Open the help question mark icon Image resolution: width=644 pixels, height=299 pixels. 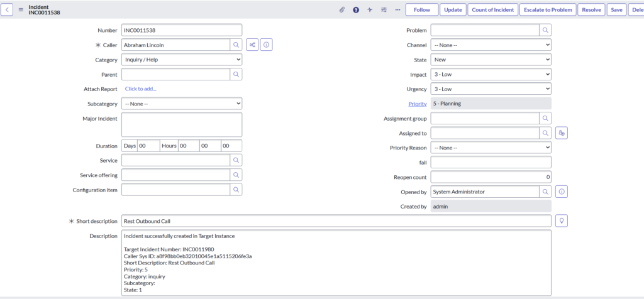[x=356, y=9]
